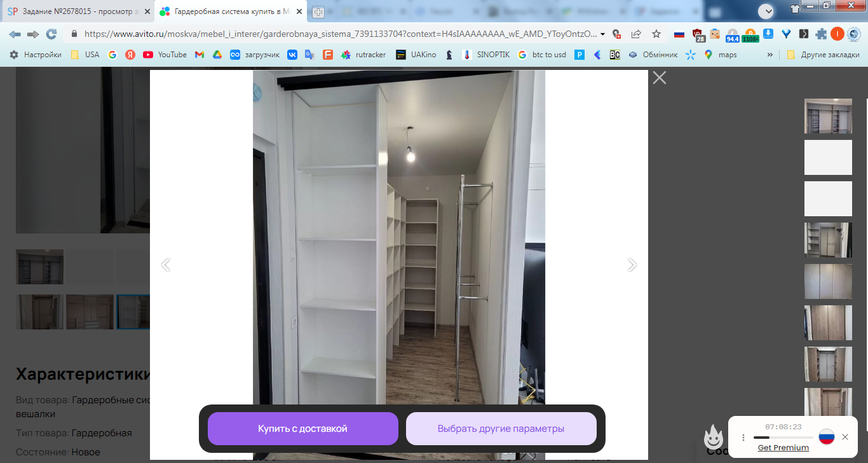Click the Купить с доставкой button
The width and height of the screenshot is (868, 463).
[x=303, y=429]
